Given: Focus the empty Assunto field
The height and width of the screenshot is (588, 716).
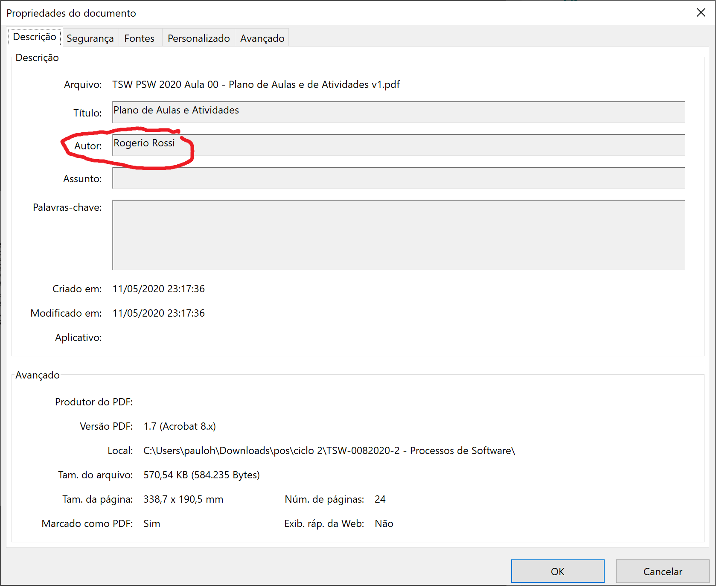Looking at the screenshot, I should [399, 178].
